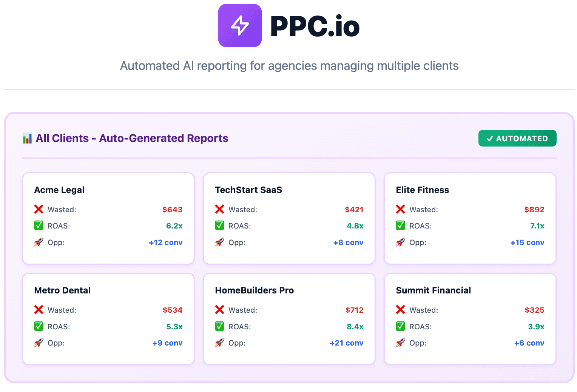Viewport: 577px width, 392px height.
Task: Open the All Clients reports section header
Action: point(132,138)
